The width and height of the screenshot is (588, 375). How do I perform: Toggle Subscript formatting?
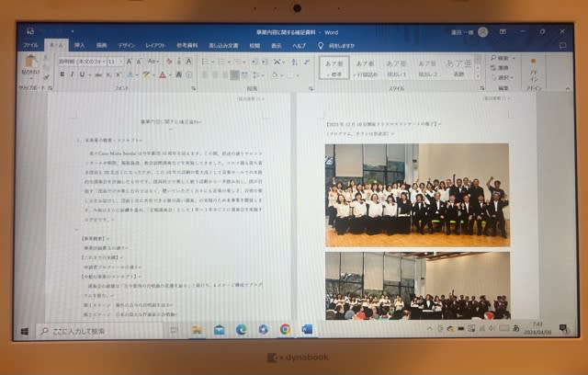[108, 74]
